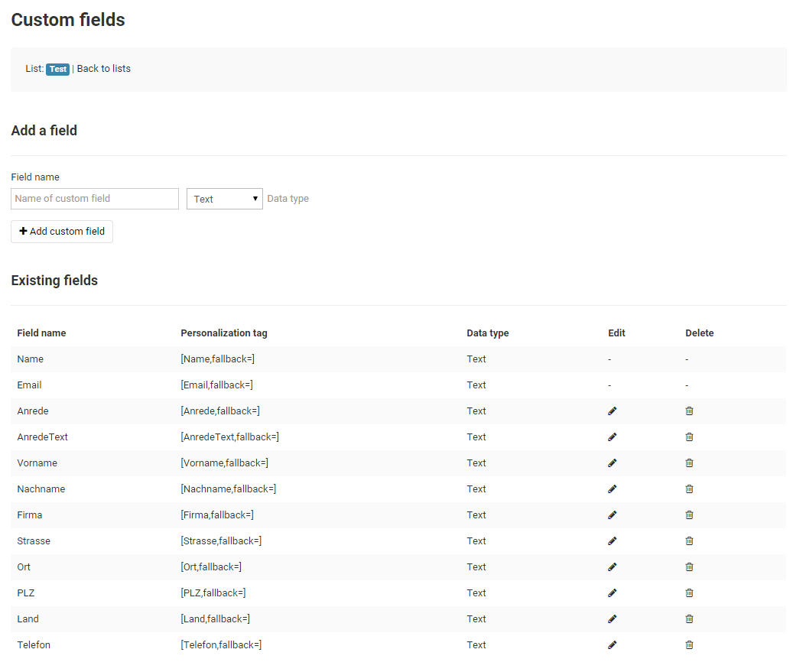Focus the Name of custom field input
This screenshot has width=793, height=672.
[x=95, y=199]
